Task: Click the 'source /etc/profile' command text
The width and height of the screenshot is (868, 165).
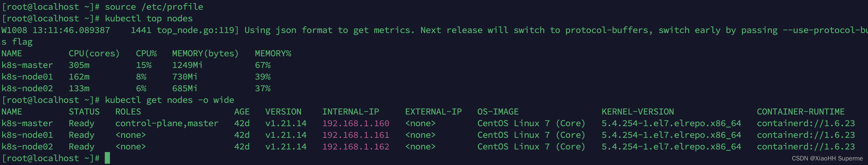Action: click(x=154, y=7)
